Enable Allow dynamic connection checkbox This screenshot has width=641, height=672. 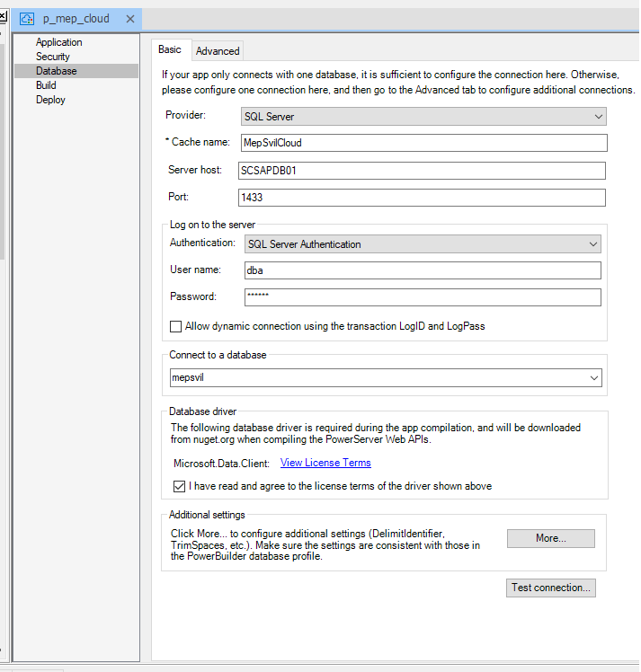pos(176,326)
